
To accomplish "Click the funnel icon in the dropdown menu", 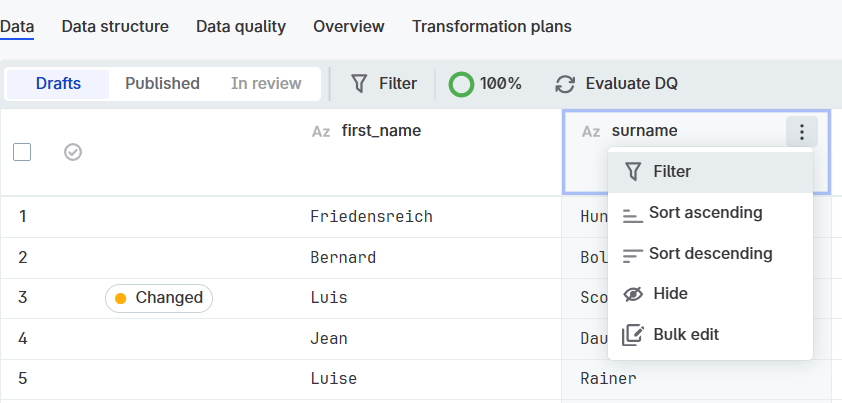I will tap(634, 172).
